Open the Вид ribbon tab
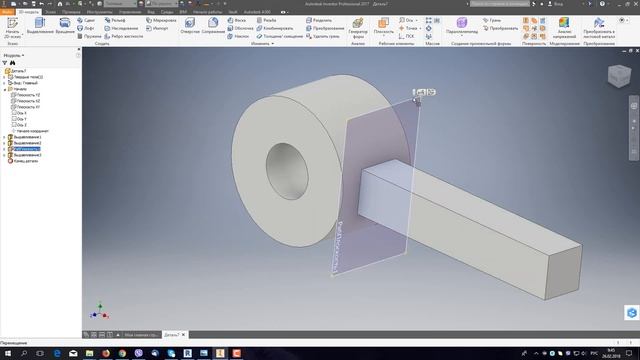640x360 pixels. (x=151, y=12)
